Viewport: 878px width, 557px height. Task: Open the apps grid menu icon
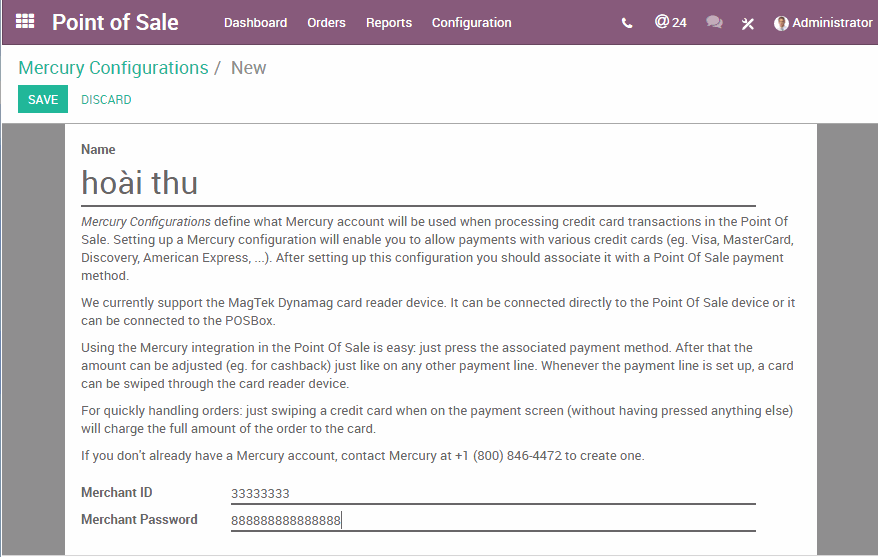pos(25,21)
